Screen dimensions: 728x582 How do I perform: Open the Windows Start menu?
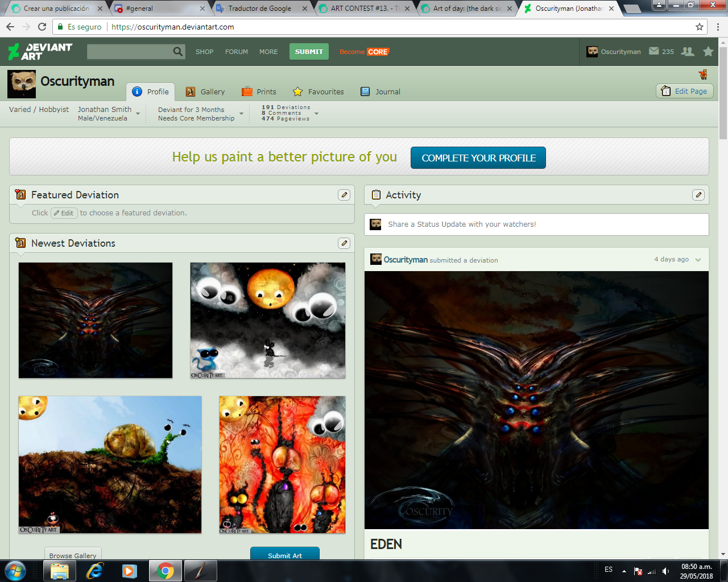tap(15, 571)
